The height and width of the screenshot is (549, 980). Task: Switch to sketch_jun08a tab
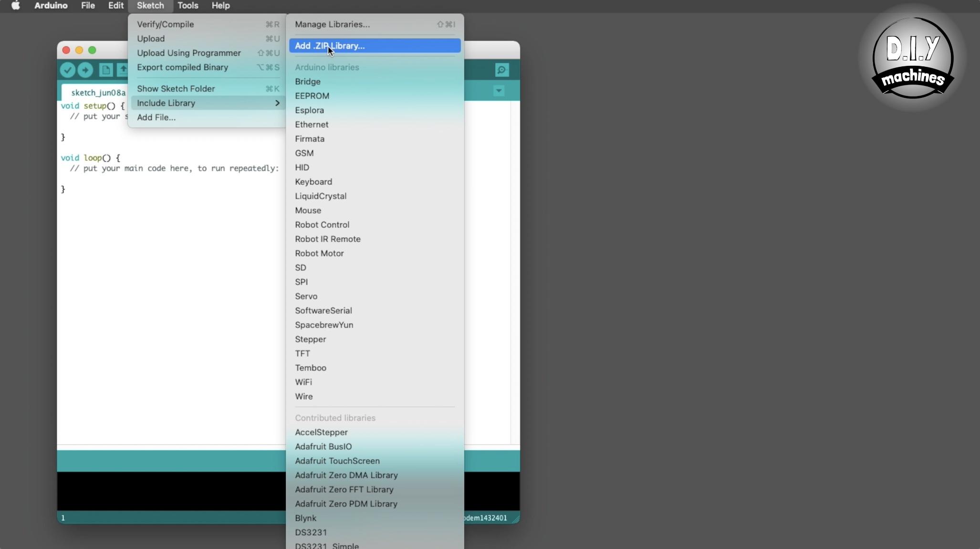click(95, 92)
